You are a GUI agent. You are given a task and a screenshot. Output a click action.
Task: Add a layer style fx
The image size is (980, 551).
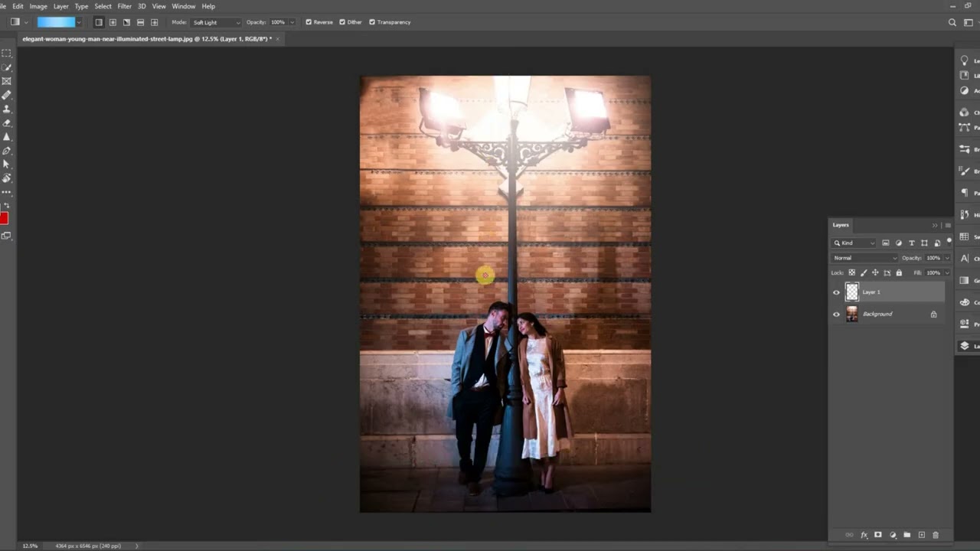(x=864, y=535)
